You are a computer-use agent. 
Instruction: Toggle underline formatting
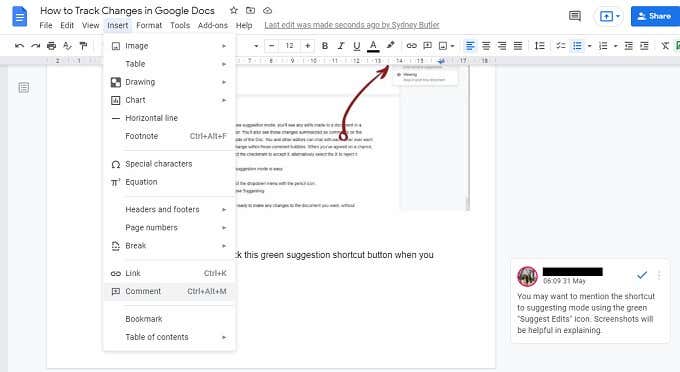[x=356, y=46]
